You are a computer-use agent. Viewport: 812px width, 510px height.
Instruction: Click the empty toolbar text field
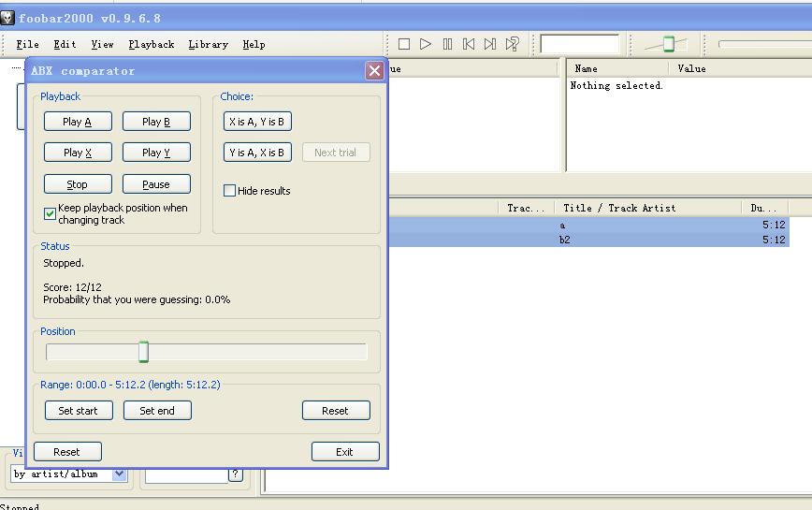[579, 44]
